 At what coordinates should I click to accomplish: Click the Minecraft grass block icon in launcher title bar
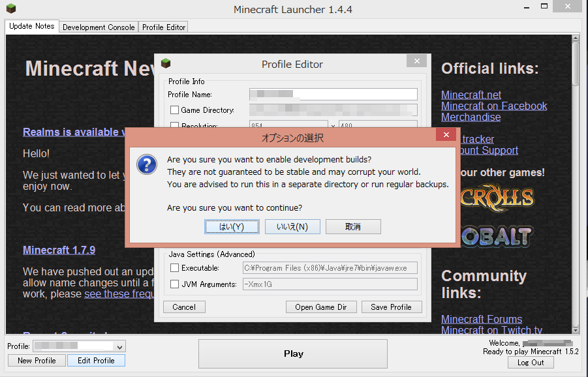click(x=11, y=8)
